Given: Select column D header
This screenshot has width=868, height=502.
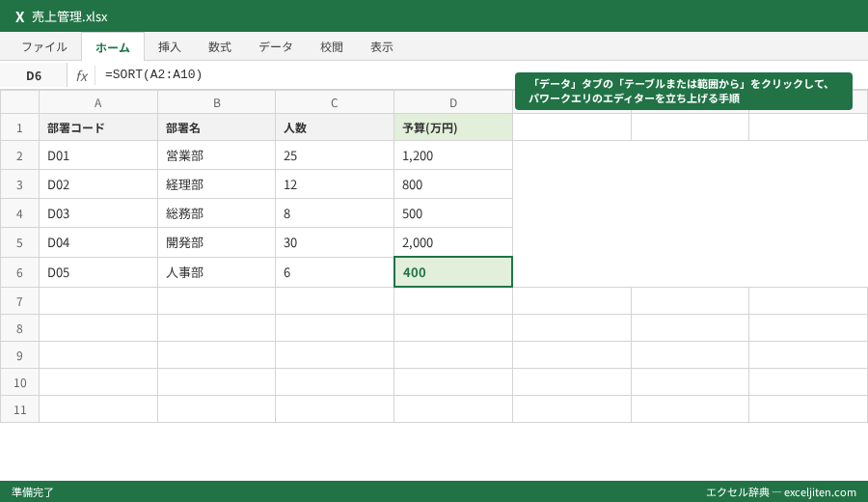Looking at the screenshot, I should [x=453, y=102].
